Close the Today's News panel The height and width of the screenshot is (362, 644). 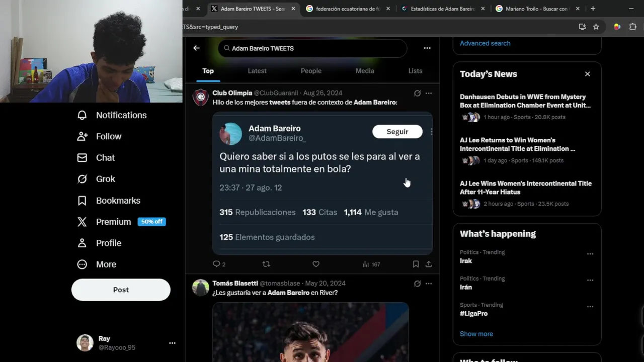click(x=587, y=74)
